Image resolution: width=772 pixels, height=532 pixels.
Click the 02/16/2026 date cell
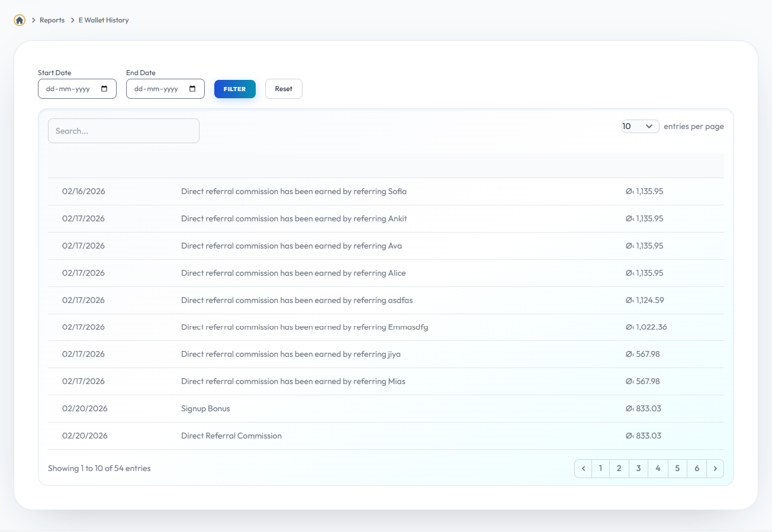click(x=83, y=192)
